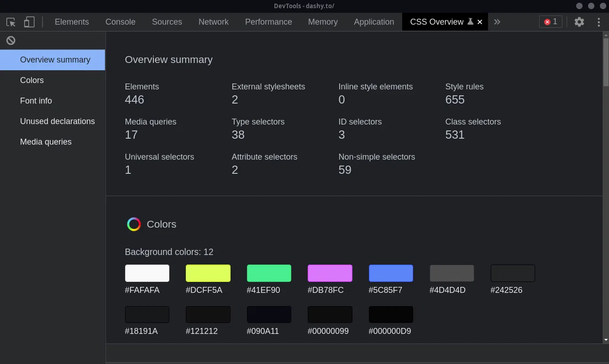609x364 pixels.
Task: Open Font info in sidebar
Action: (x=52, y=101)
